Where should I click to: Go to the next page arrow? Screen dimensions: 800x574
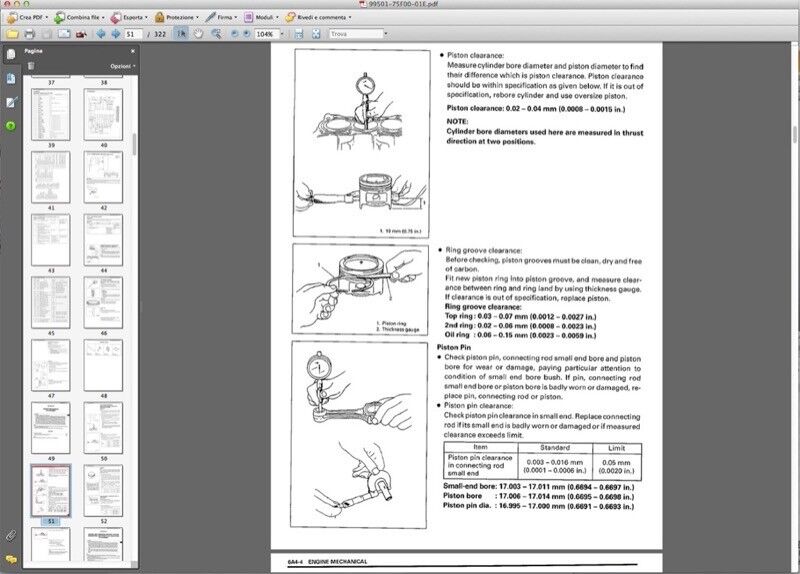tap(113, 33)
